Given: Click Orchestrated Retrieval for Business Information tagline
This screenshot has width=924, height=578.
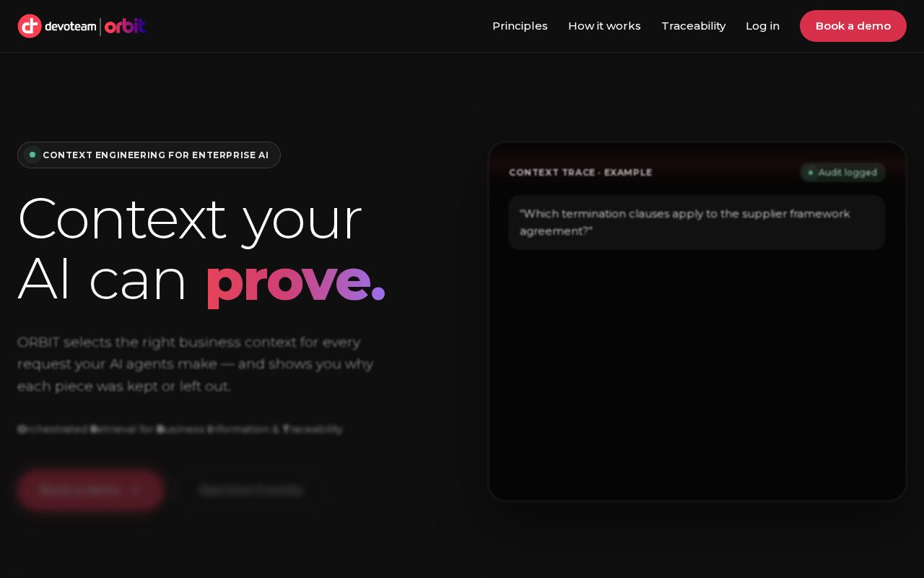Looking at the screenshot, I should pyautogui.click(x=180, y=429).
